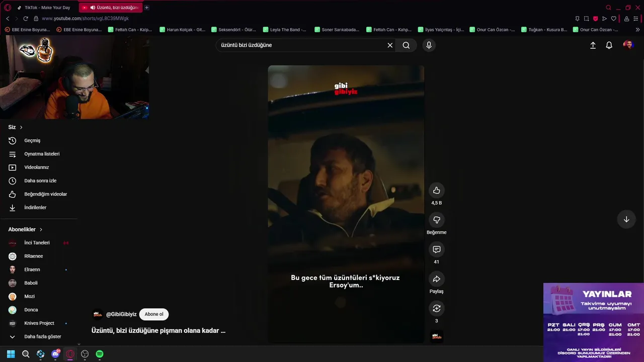Viewport: 644px width, 362px height.
Task: Like the Short with the thumbs-up button
Action: click(436, 191)
